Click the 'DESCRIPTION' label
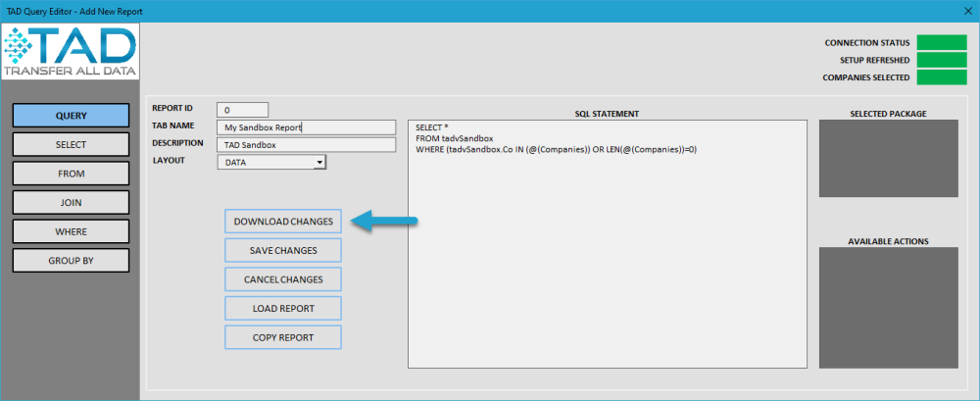Screen dimensions: 980x401 [x=177, y=142]
